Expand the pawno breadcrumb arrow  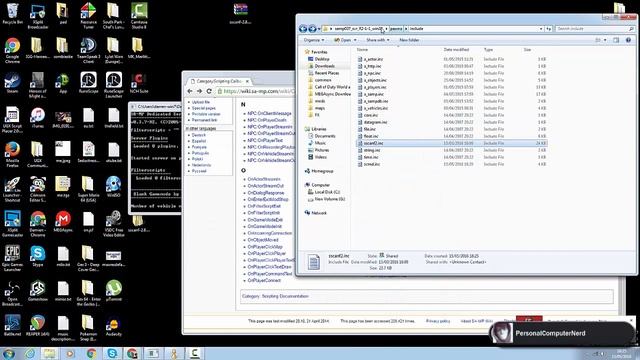click(x=406, y=29)
